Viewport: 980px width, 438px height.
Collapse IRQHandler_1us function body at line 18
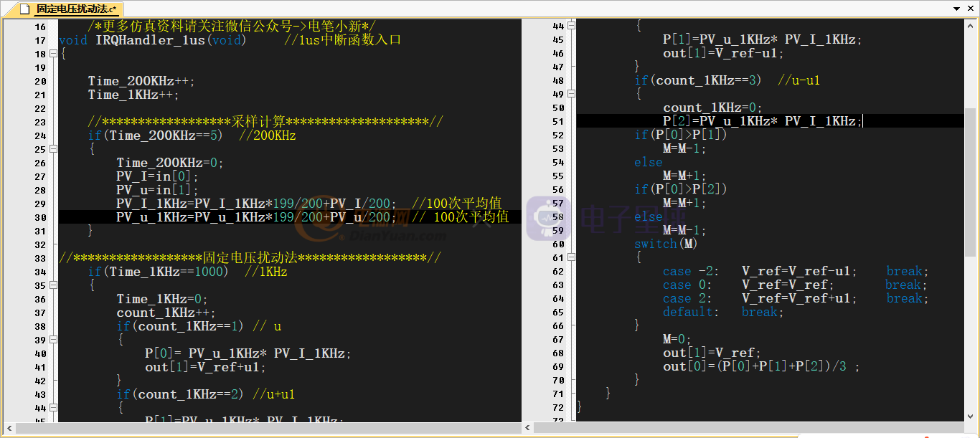(53, 54)
